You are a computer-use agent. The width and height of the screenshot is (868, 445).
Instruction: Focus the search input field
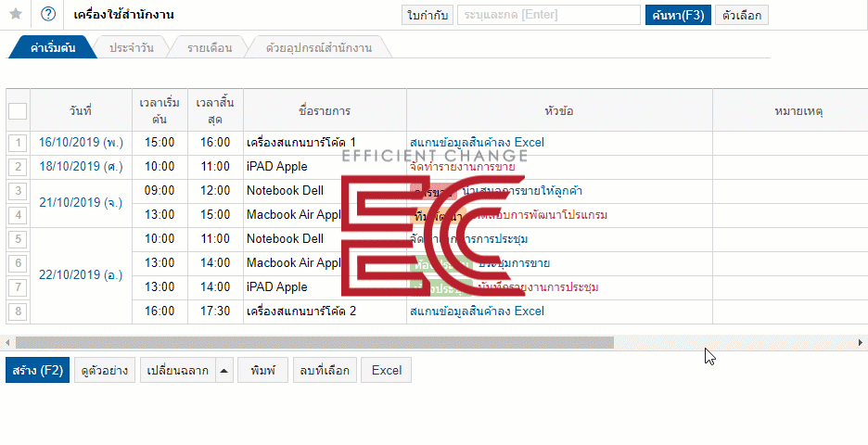point(549,16)
